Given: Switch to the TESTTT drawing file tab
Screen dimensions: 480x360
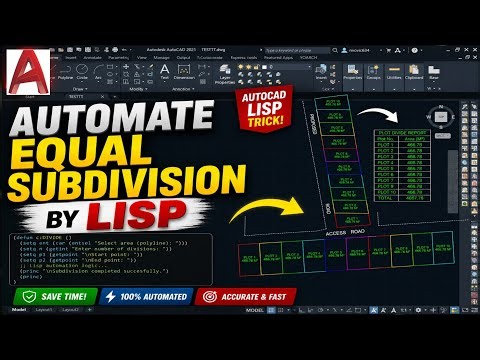Looking at the screenshot, I should [76, 97].
